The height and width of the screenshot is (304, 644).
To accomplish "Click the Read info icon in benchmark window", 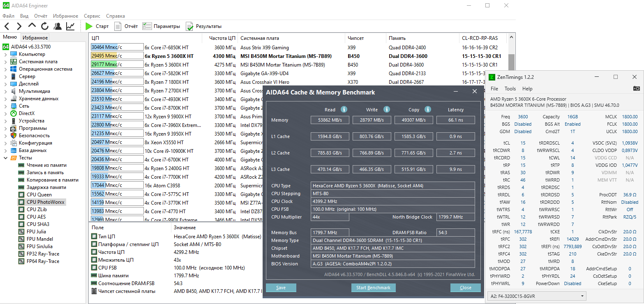I will [x=344, y=109].
